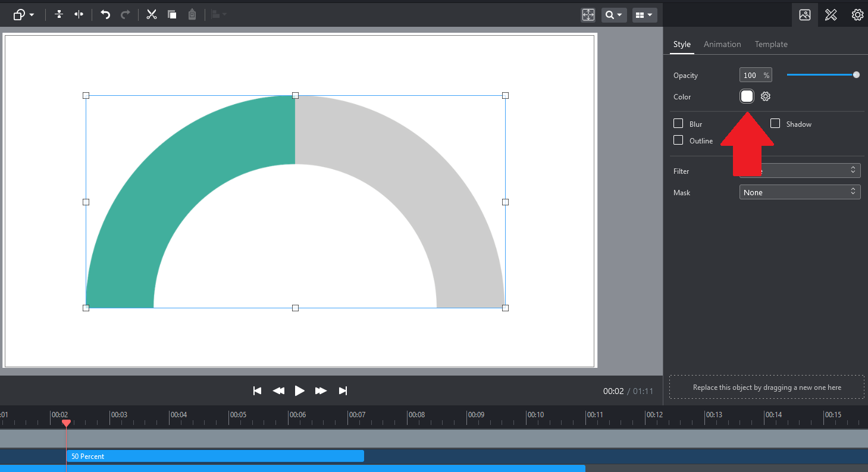This screenshot has height=472, width=868.
Task: Switch to the Template tab
Action: click(771, 45)
